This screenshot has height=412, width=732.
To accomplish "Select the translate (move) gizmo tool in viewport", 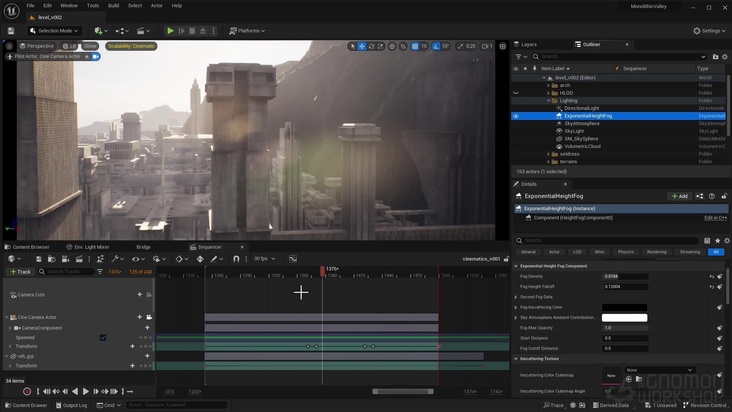I will pyautogui.click(x=362, y=46).
